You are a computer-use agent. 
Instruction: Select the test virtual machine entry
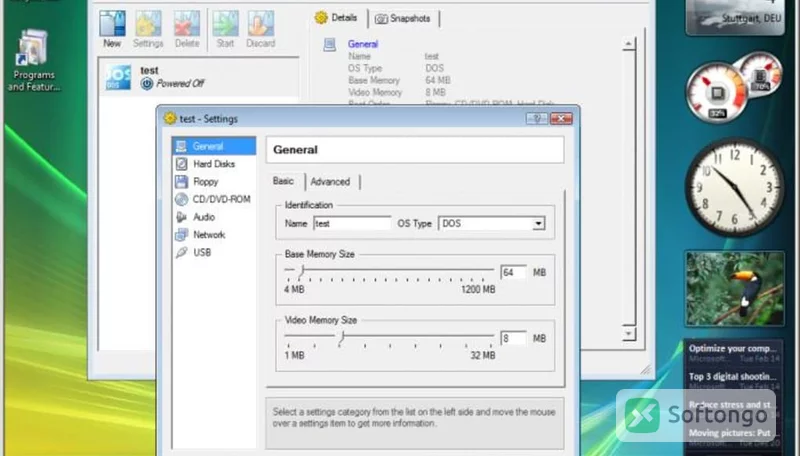click(x=199, y=77)
